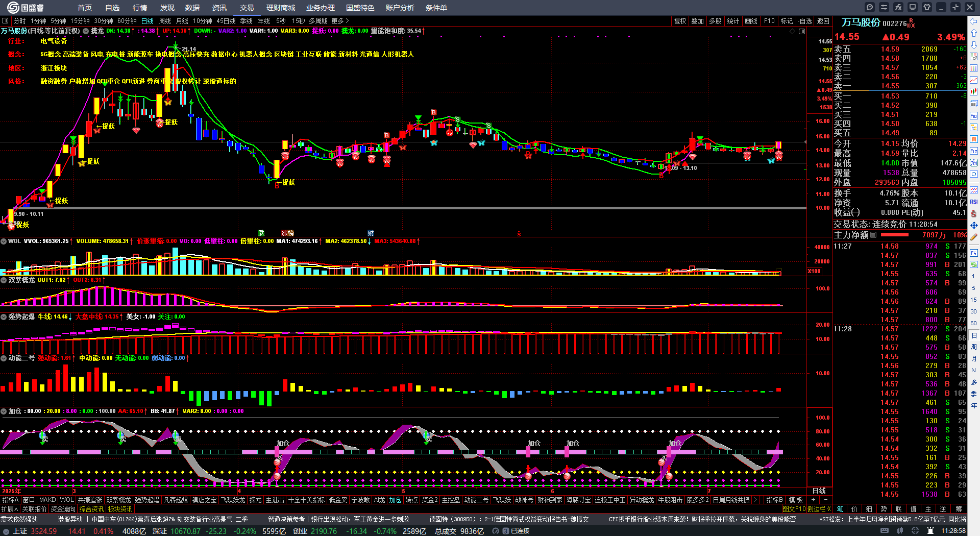The height and width of the screenshot is (536, 980).
Task: Open the 加仓 panel dropdown arrow
Action: (4, 411)
